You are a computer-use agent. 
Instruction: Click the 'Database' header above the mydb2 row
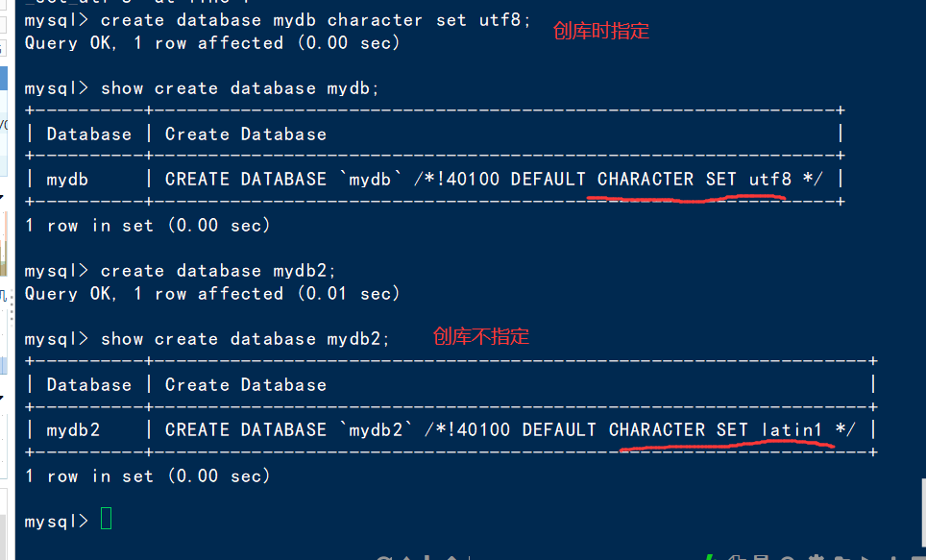pyautogui.click(x=89, y=384)
